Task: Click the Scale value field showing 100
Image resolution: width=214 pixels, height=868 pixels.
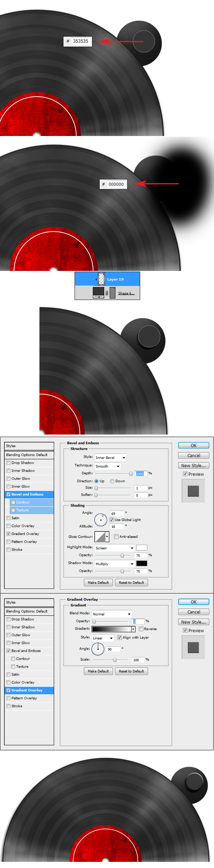Action: tap(138, 660)
